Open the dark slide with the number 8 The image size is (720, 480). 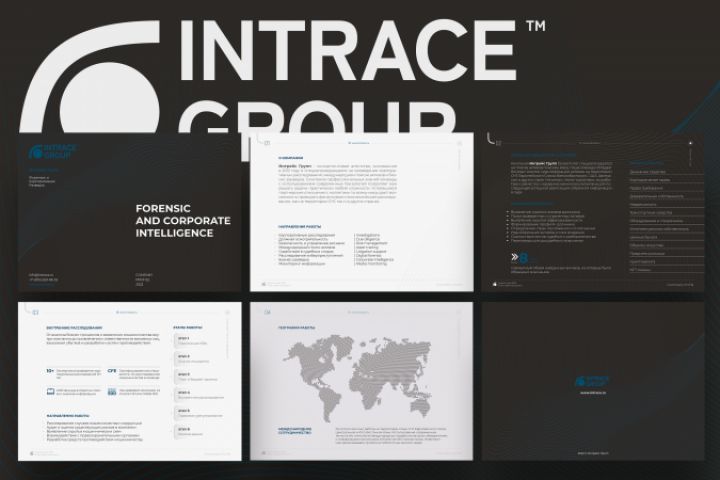(593, 212)
